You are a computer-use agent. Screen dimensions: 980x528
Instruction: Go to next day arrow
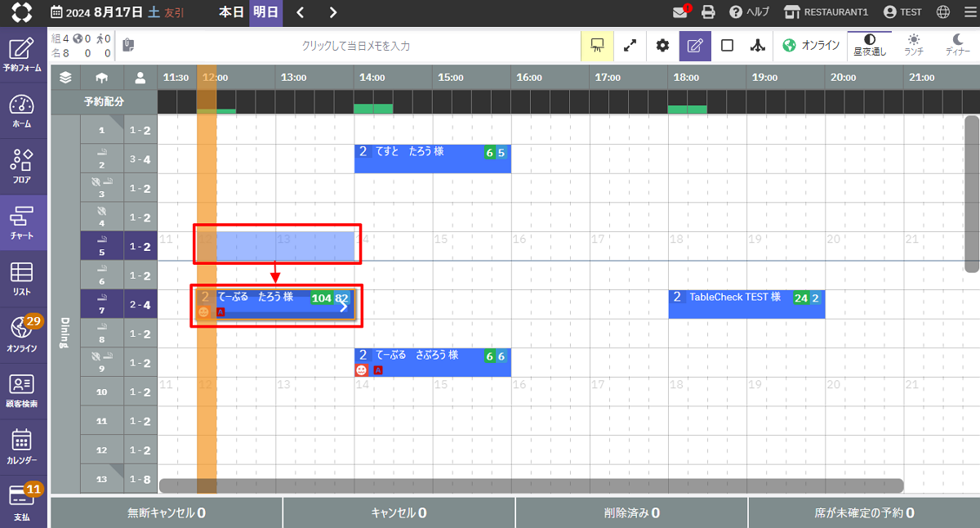point(333,12)
